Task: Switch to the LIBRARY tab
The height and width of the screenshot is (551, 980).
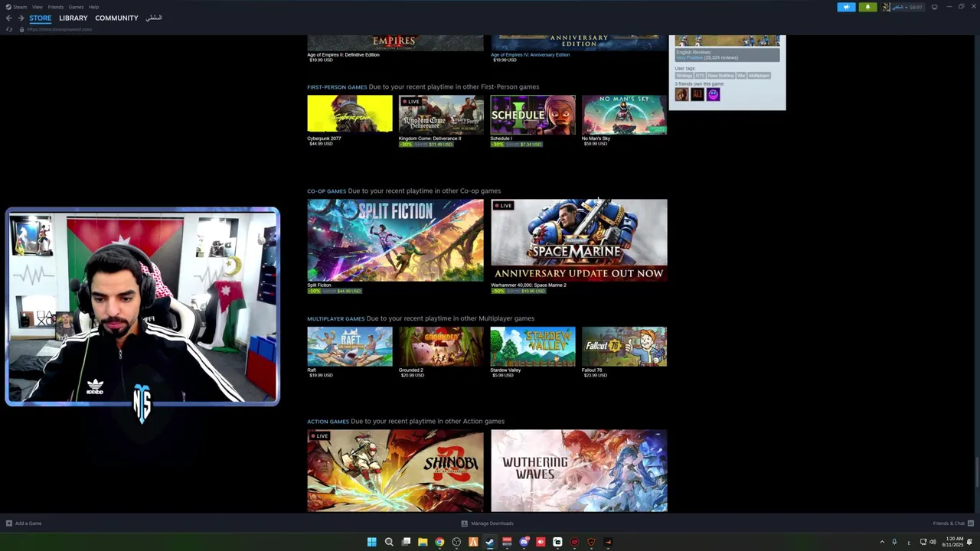Action: click(x=73, y=18)
